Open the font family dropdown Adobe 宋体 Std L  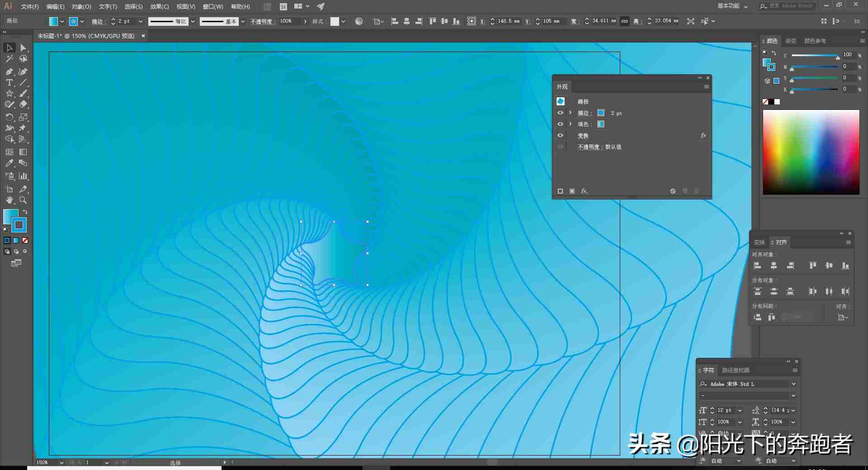(793, 384)
